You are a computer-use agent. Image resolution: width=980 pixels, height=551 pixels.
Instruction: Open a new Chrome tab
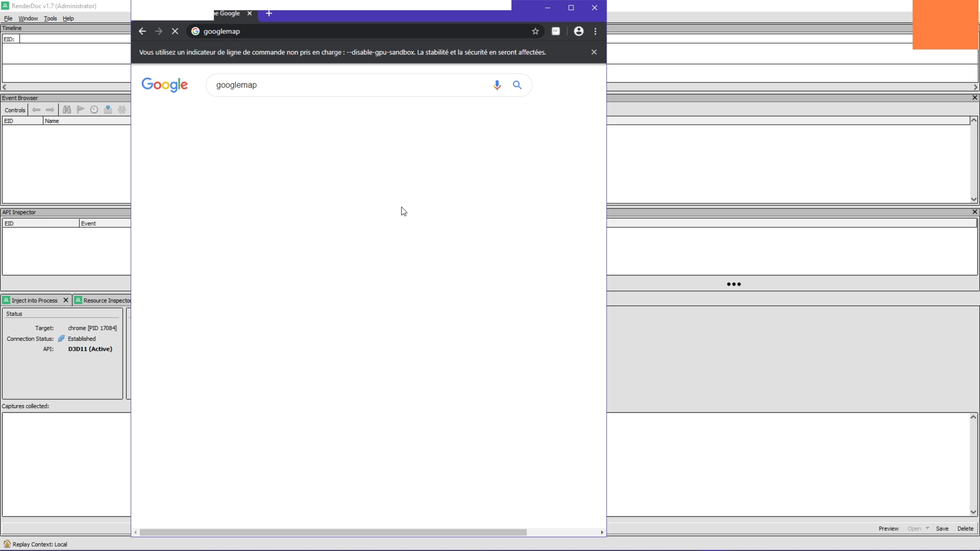coord(269,13)
